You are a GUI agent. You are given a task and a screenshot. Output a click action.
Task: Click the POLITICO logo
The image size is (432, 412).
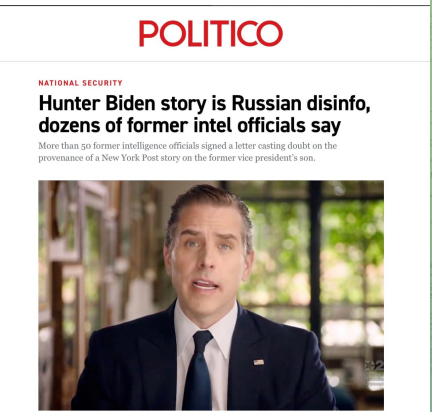click(x=211, y=33)
